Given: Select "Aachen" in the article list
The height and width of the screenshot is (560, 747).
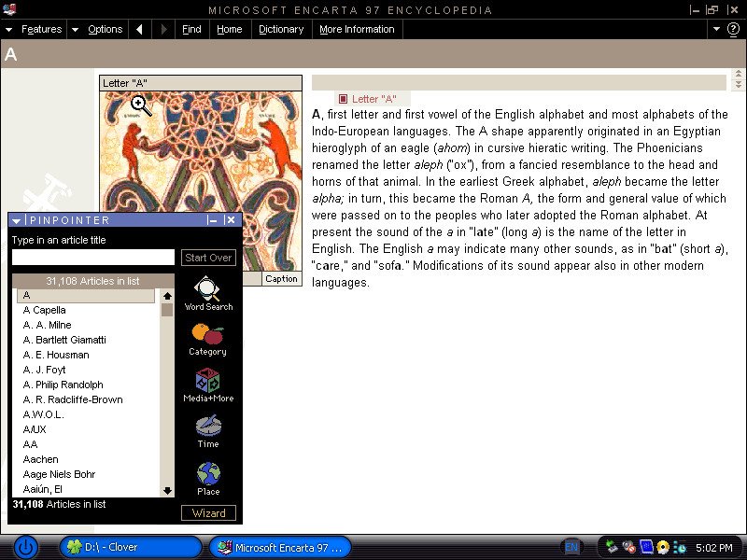Looking at the screenshot, I should pos(40,459).
